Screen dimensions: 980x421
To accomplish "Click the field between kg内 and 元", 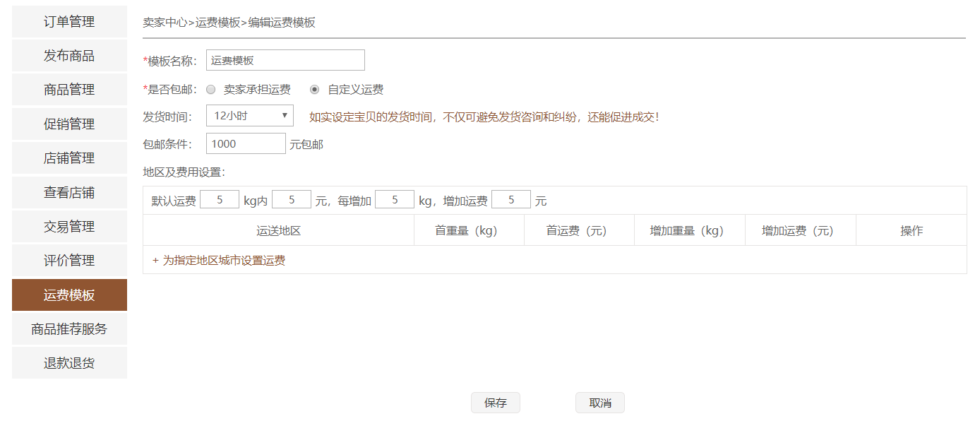I will point(292,200).
